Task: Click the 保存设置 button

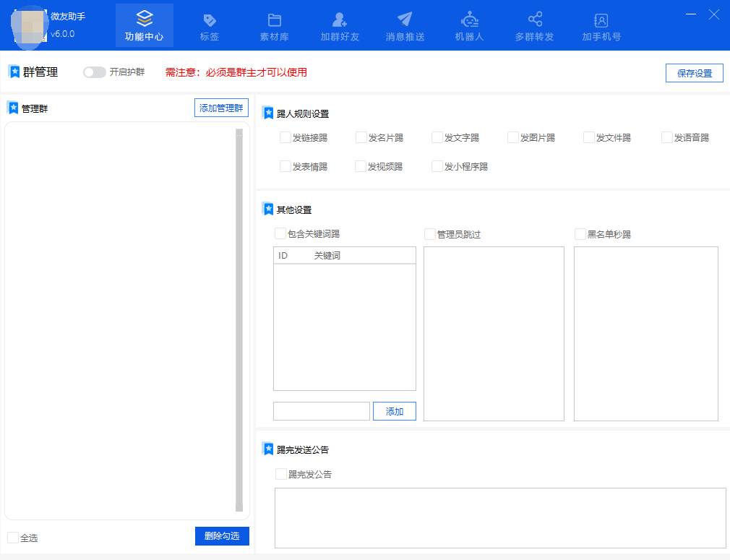Action: (694, 73)
